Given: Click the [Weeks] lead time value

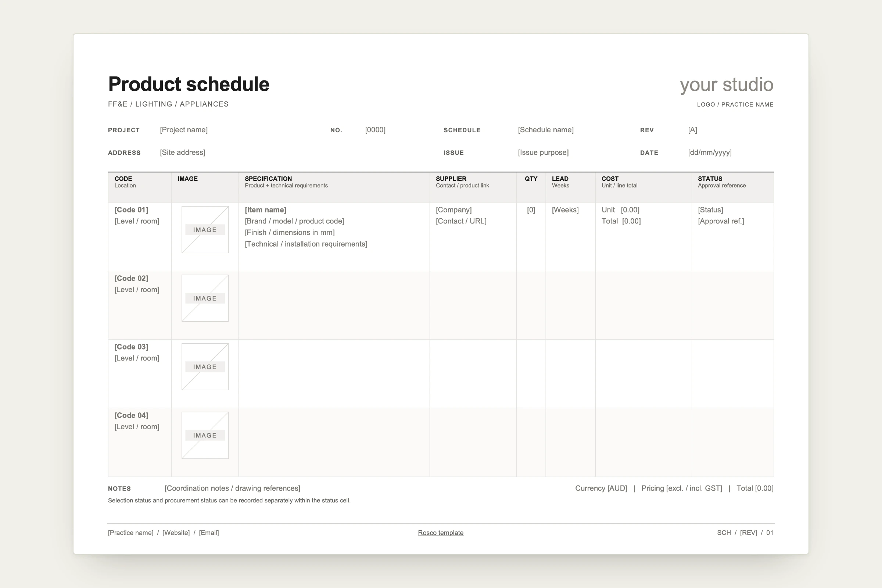Looking at the screenshot, I should [565, 209].
